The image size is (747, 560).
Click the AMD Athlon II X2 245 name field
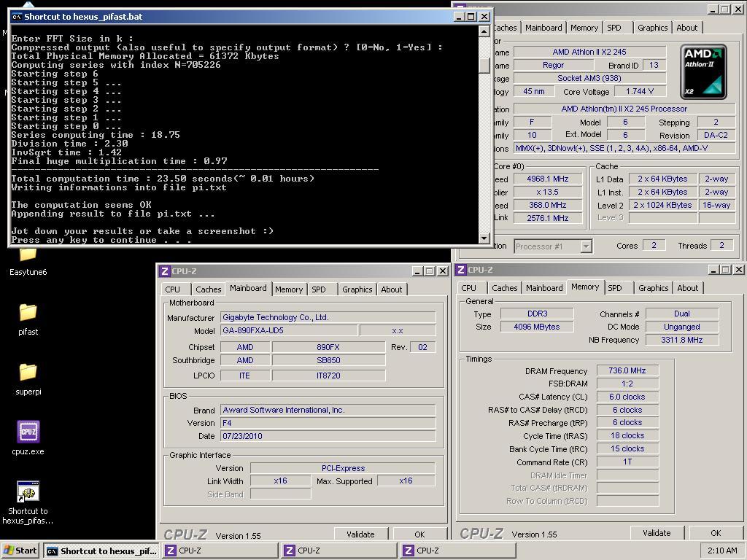tap(589, 52)
